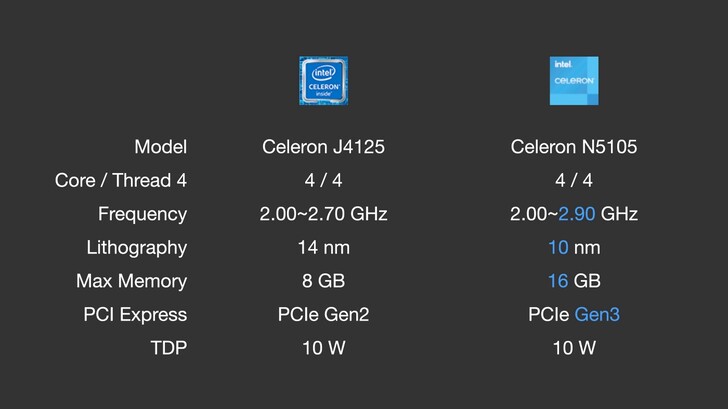Click the 10 W TDP under Celeron J4125
The width and height of the screenshot is (728, 409).
tap(323, 348)
